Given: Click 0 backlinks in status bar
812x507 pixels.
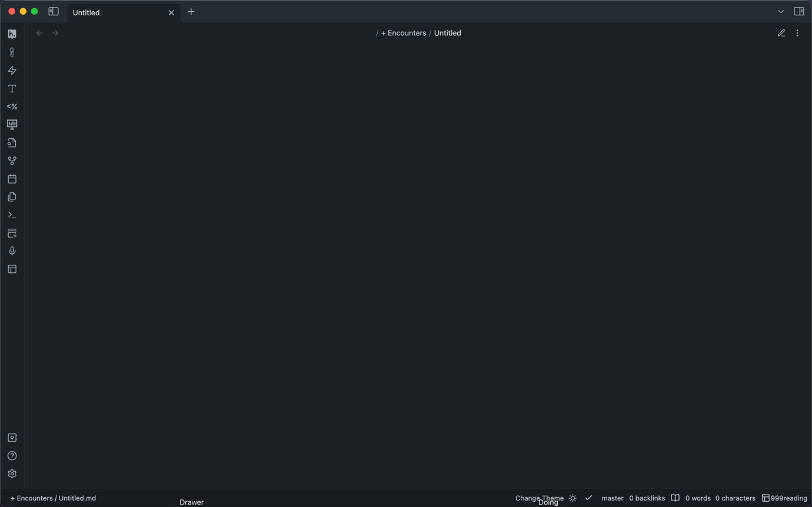Looking at the screenshot, I should (647, 498).
